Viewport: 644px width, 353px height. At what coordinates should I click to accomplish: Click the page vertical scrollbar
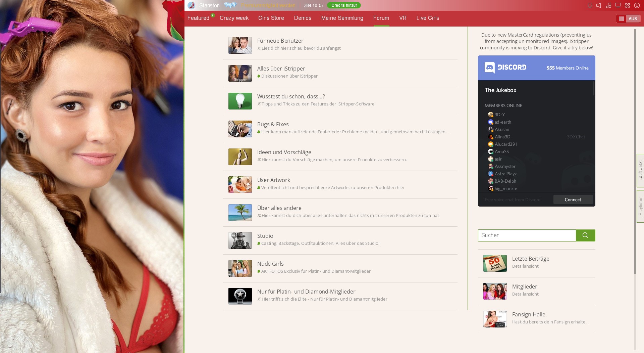point(635,151)
